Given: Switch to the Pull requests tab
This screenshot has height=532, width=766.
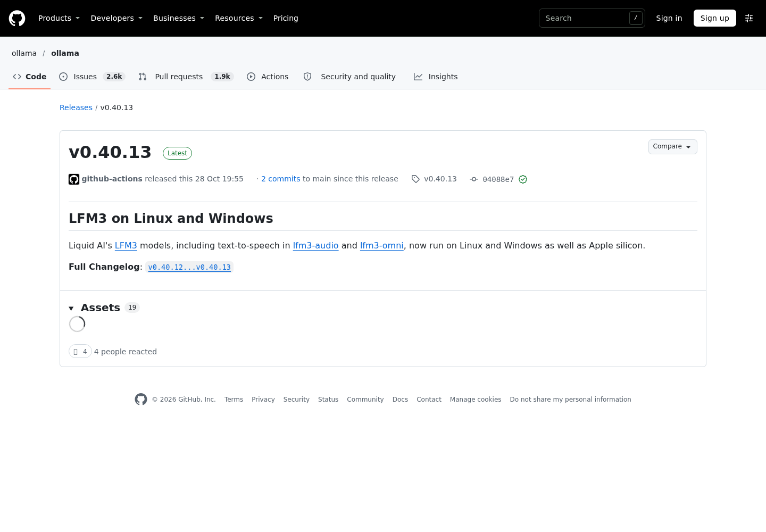Looking at the screenshot, I should (186, 77).
